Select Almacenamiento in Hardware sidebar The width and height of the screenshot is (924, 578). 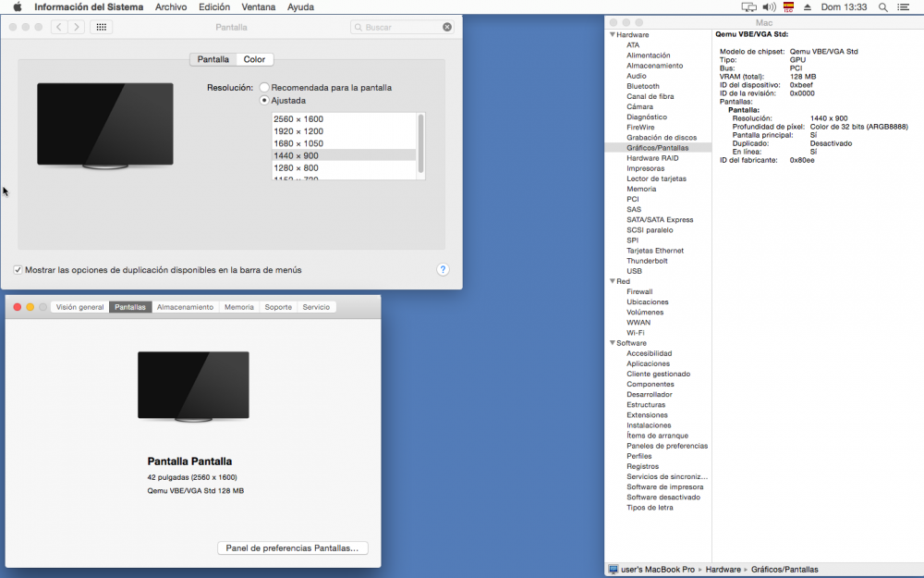655,66
